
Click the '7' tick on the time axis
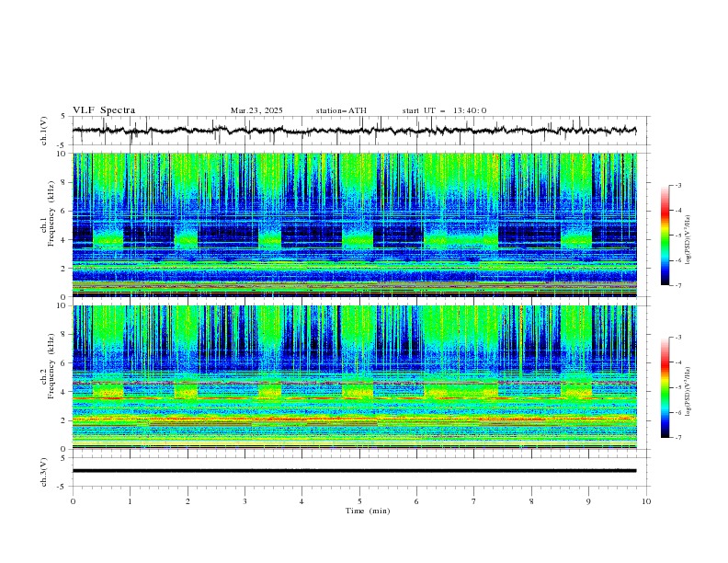click(x=474, y=501)
